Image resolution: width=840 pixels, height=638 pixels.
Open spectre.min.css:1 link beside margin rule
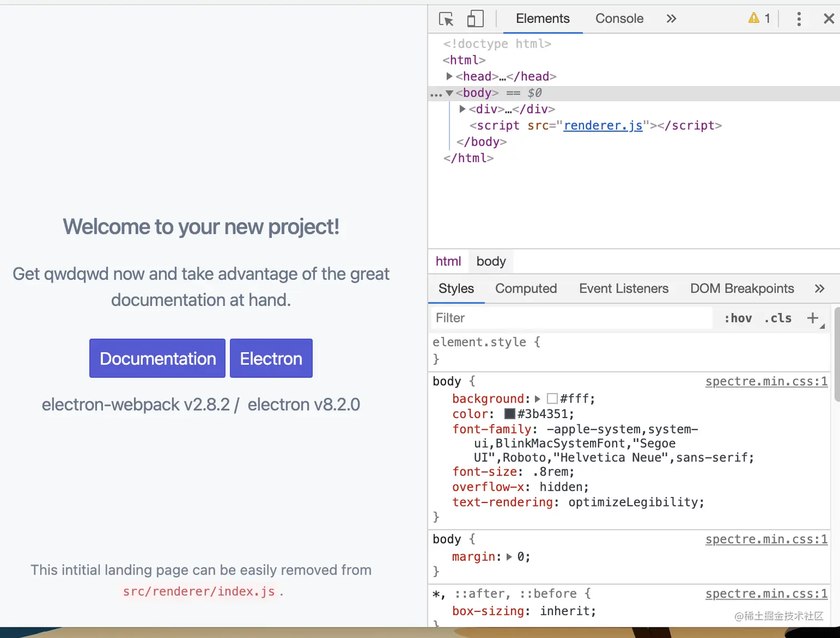point(766,539)
